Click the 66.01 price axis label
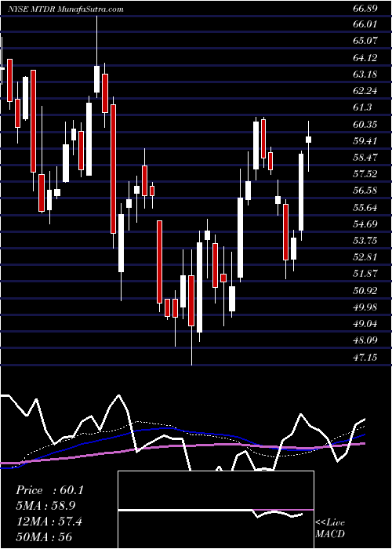Viewport: 392px width, 549px height. tap(365, 24)
